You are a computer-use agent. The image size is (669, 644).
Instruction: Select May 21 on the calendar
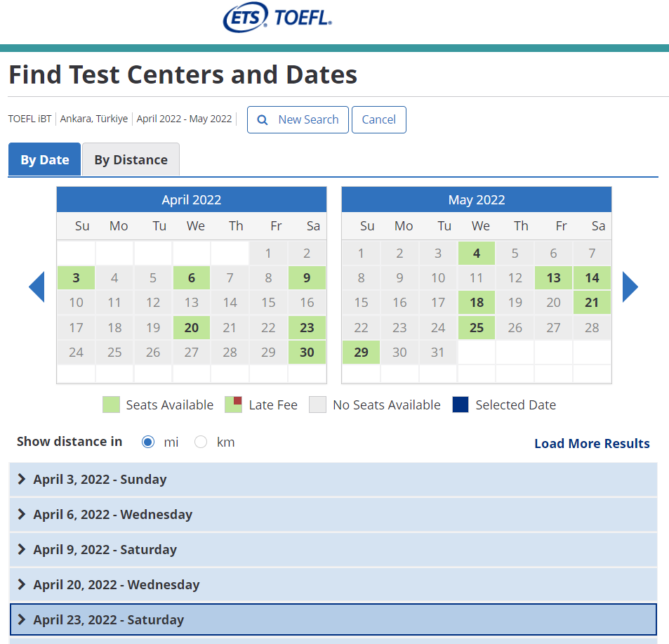[592, 303]
